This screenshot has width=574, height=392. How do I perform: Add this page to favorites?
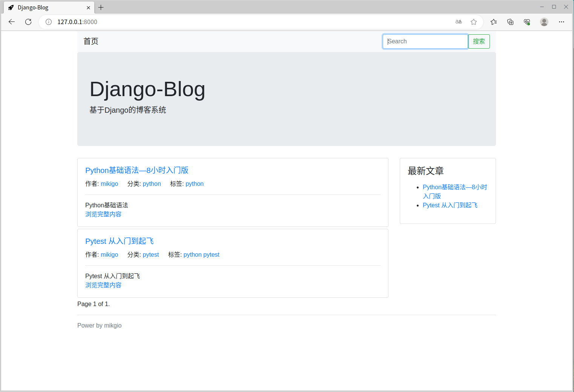point(474,22)
